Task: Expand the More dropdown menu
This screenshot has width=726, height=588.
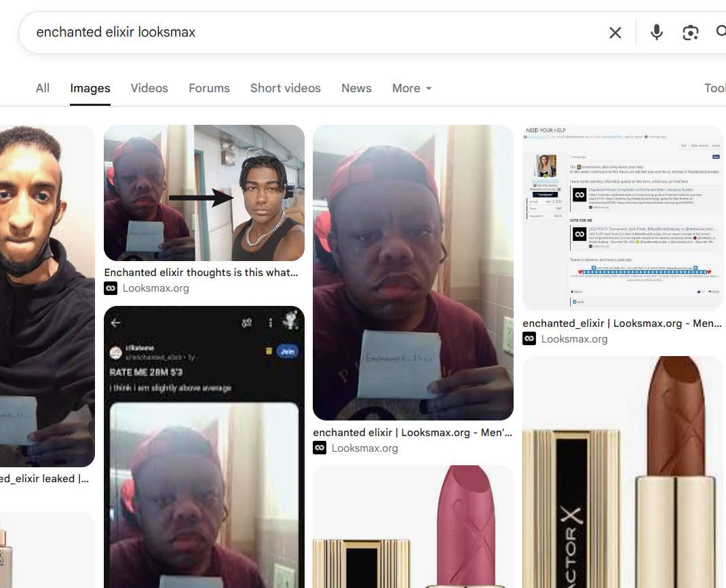Action: (x=412, y=88)
